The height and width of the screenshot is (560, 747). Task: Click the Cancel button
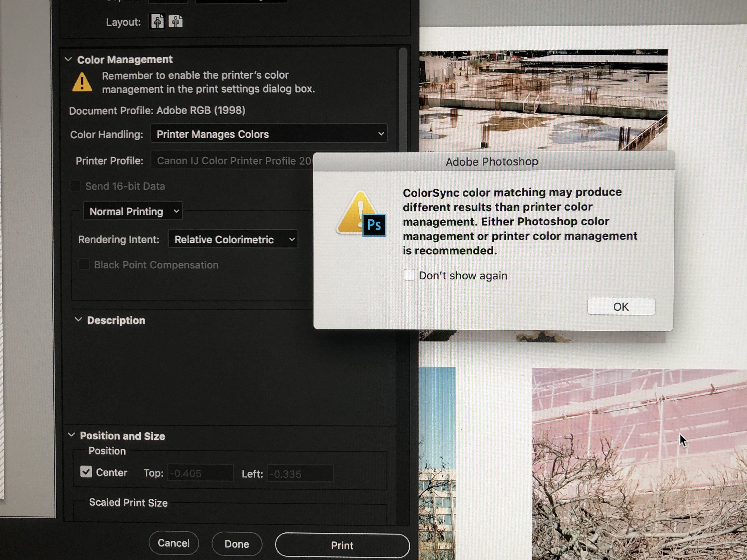coord(174,543)
